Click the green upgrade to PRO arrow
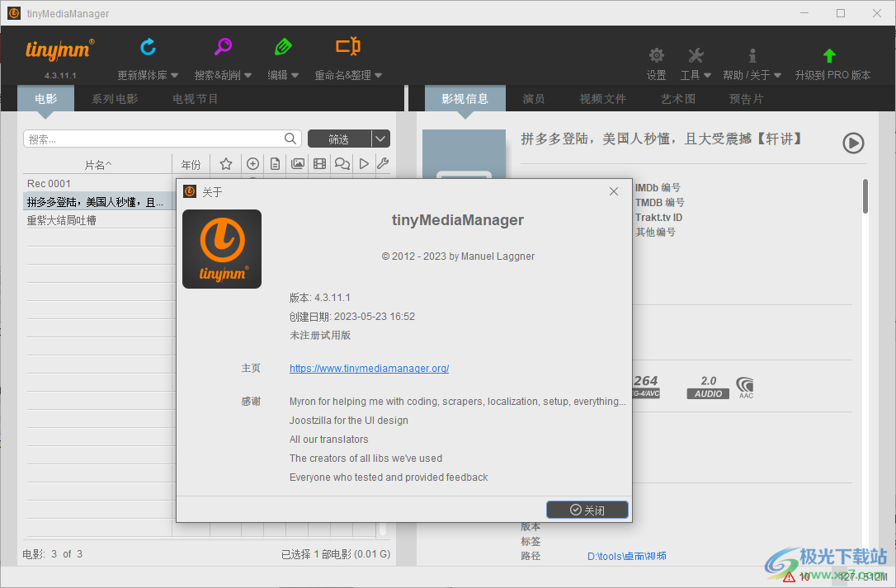This screenshot has height=588, width=896. (829, 55)
